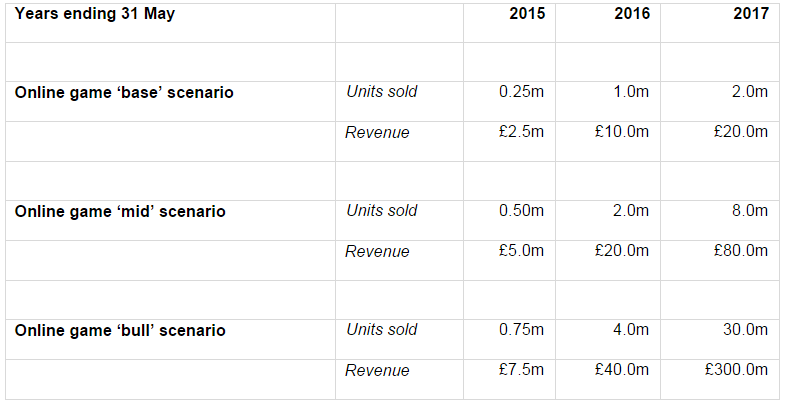Select the Online game 'mid' scenario label
This screenshot has width=793, height=405.
(x=120, y=211)
